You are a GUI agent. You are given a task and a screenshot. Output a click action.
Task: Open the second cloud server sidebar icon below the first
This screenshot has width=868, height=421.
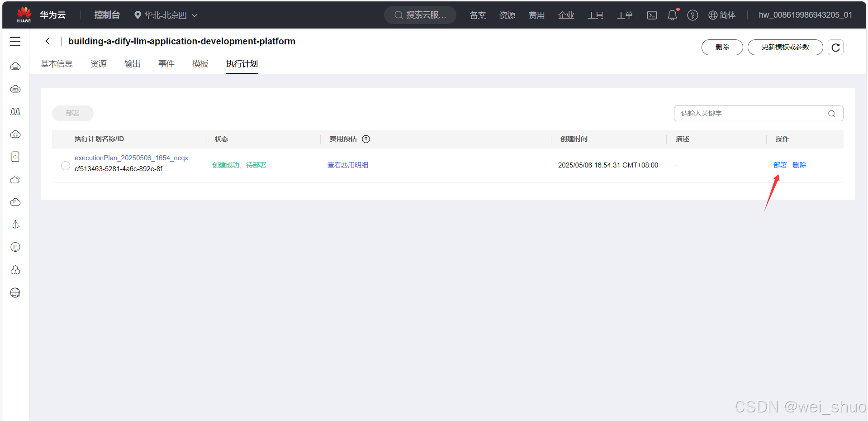coord(15,89)
